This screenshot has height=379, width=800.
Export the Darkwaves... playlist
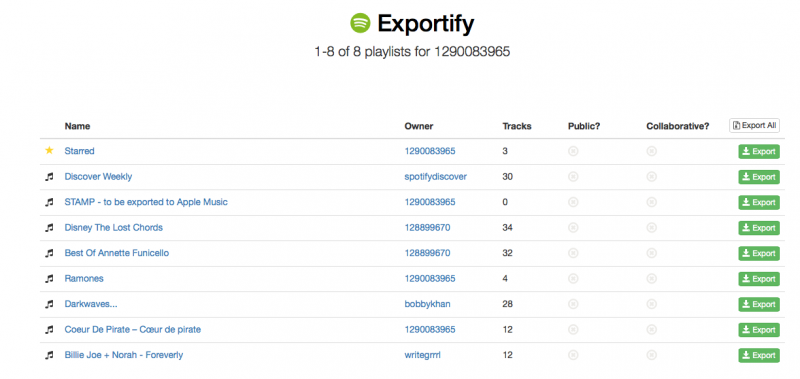[x=759, y=305]
